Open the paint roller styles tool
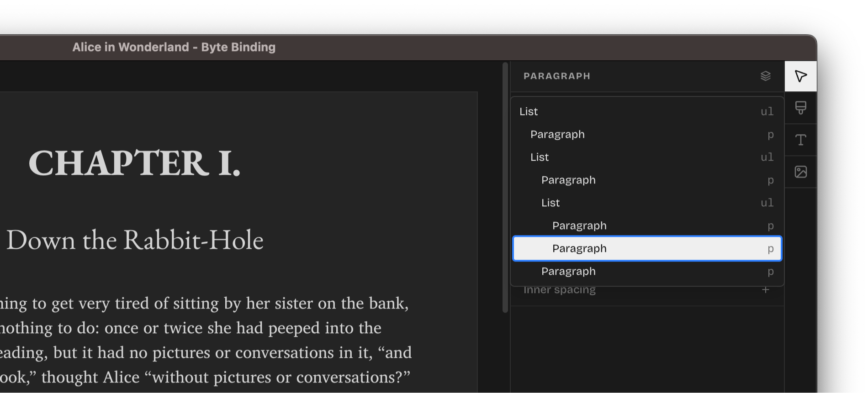This screenshot has height=393, width=868. point(800,108)
